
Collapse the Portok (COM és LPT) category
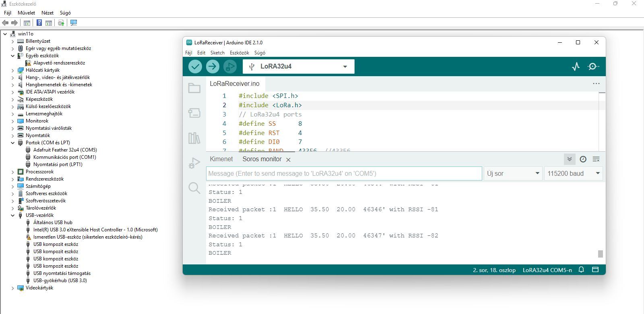[12, 143]
